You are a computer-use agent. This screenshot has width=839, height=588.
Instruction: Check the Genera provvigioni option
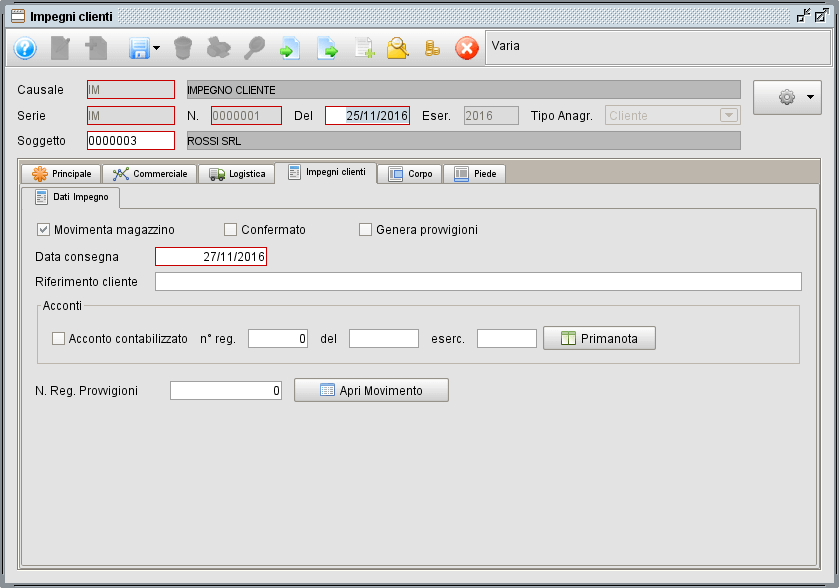[365, 229]
